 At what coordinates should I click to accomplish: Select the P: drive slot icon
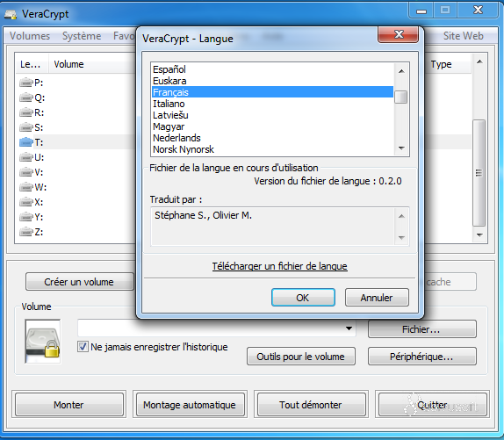[x=26, y=83]
